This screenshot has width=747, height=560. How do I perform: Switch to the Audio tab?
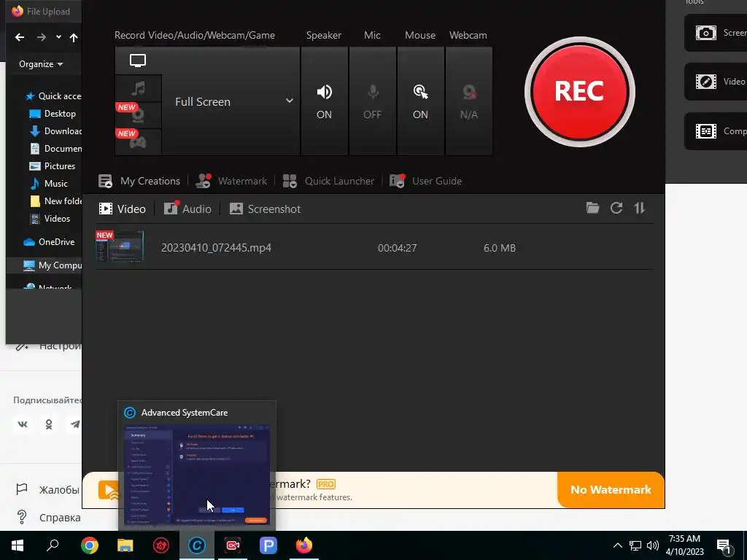187,209
